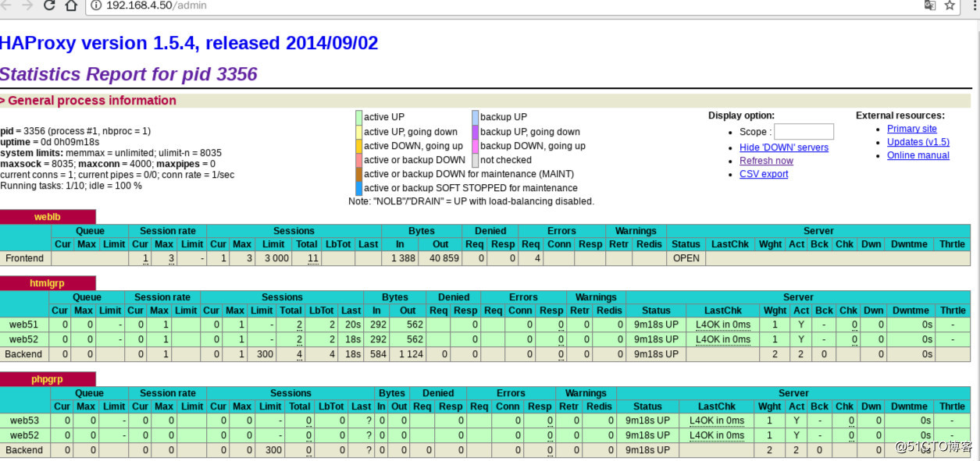Image resolution: width=980 pixels, height=461 pixels.
Task: Click the 'active DOWN, going up' legend swatch
Action: pos(358,146)
